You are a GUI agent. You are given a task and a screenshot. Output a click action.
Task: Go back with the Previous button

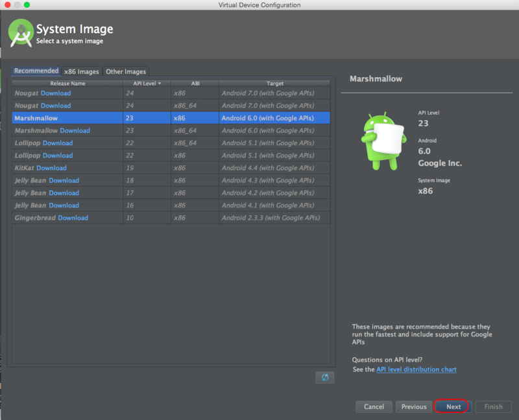tap(414, 407)
